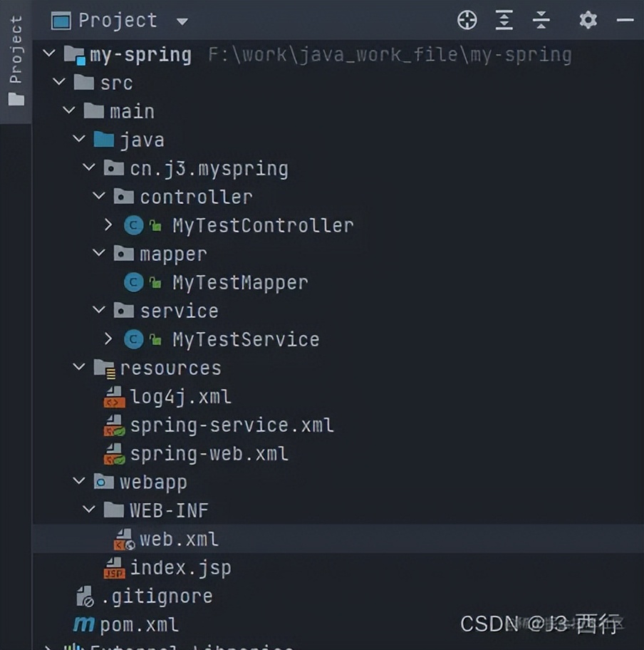Screen dimensions: 644x650
Task: Expand the MyTestService node
Action: (108, 340)
